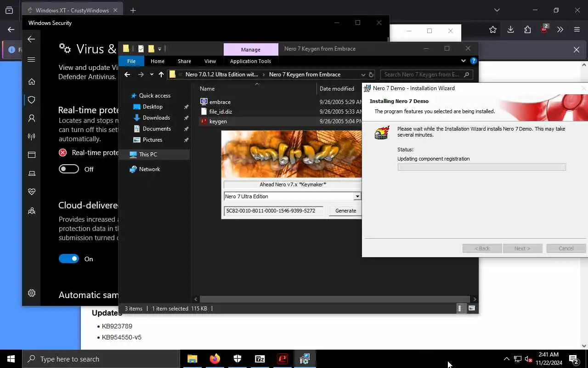588x368 pixels.
Task: Open browser downloads icon
Action: pyautogui.click(x=510, y=29)
